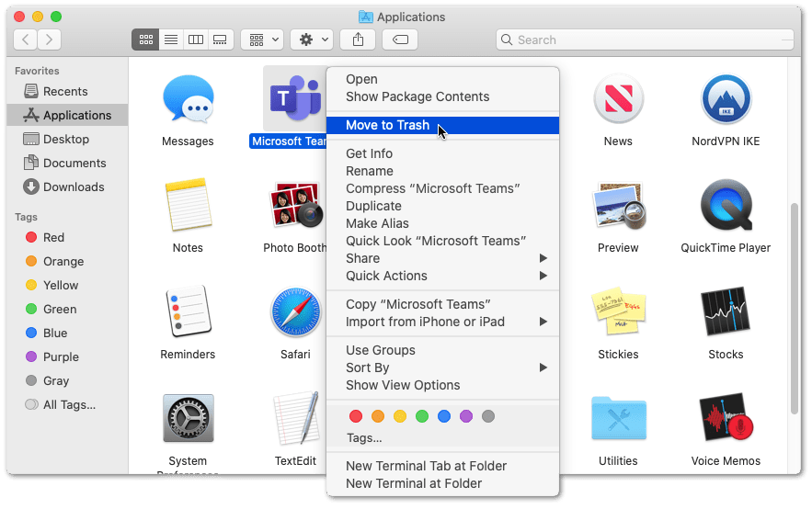Choose Copy "Microsoft Teams"
Screen dimensions: 812x509
click(442, 304)
